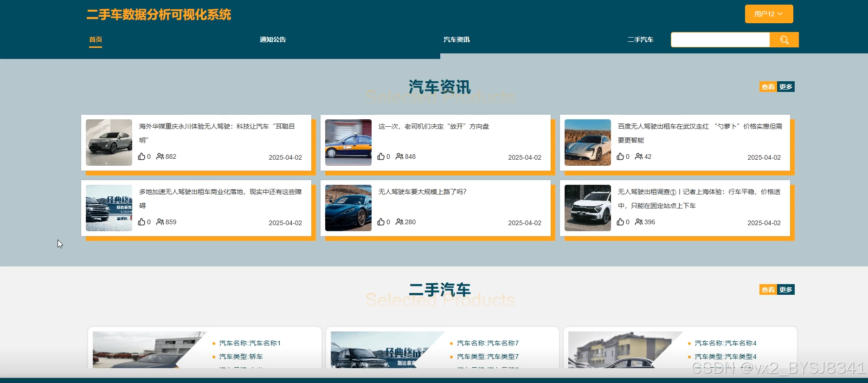The height and width of the screenshot is (383, 868).
Task: Click thumbs-up icon on 海外华媒重庆永川 article
Action: [141, 156]
